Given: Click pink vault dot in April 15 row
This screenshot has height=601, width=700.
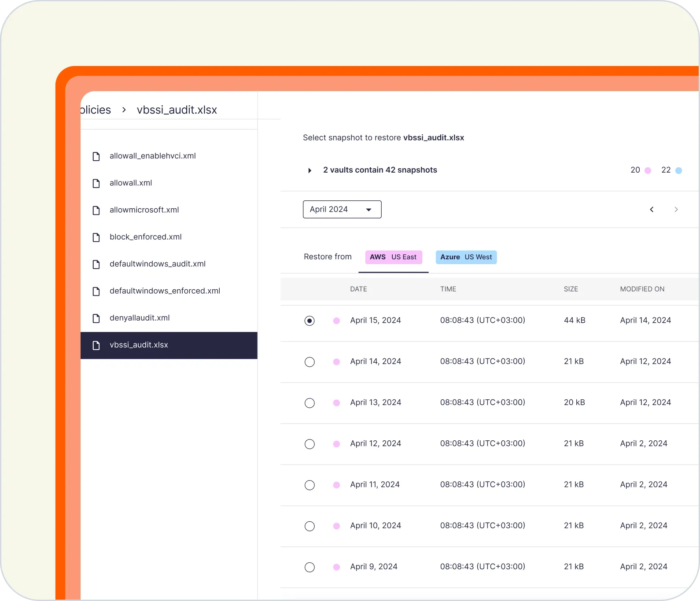Looking at the screenshot, I should [x=336, y=321].
